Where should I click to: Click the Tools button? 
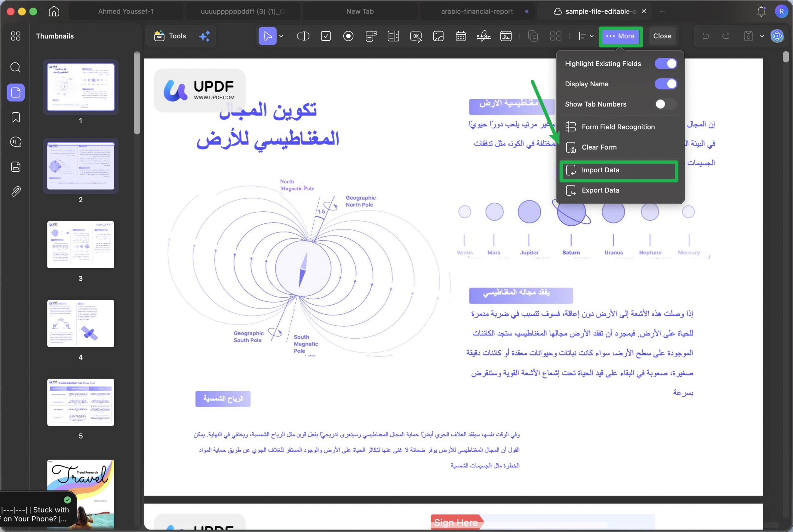pyautogui.click(x=170, y=36)
